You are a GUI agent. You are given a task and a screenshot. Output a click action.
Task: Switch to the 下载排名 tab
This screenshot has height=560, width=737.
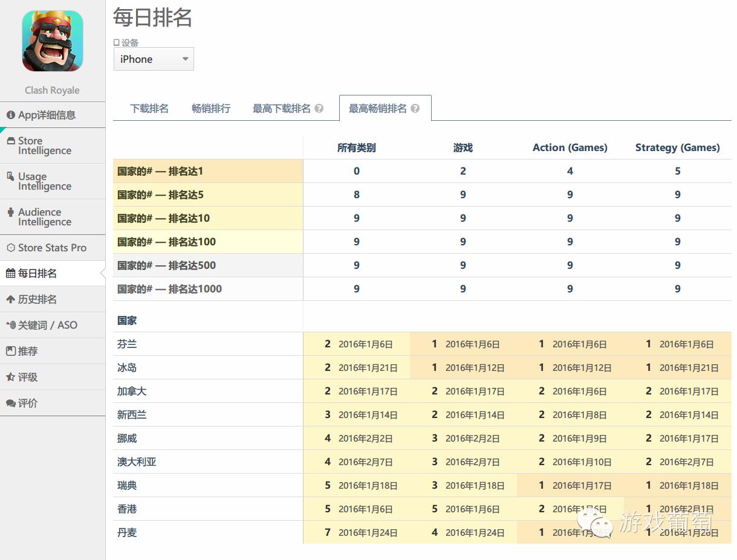(149, 108)
